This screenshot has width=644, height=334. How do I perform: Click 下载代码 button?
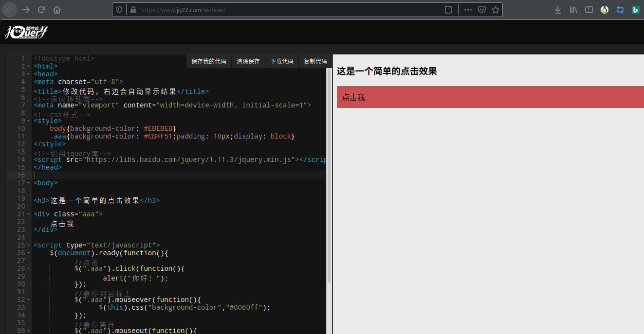pos(282,61)
